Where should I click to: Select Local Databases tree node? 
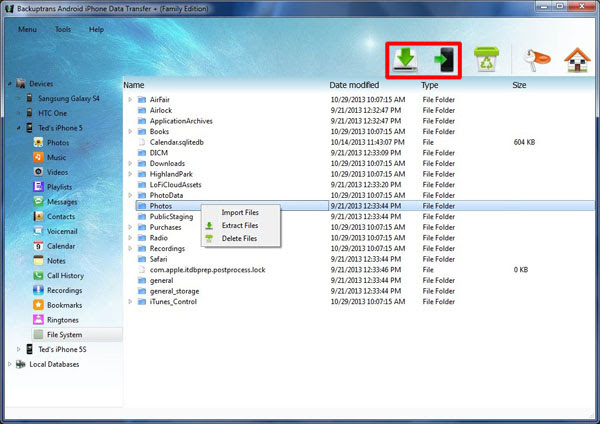pos(54,364)
